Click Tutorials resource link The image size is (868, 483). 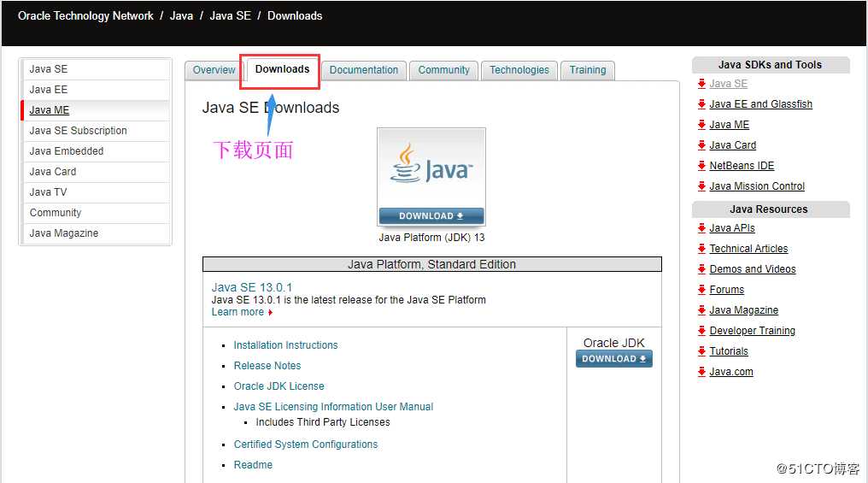(x=729, y=350)
